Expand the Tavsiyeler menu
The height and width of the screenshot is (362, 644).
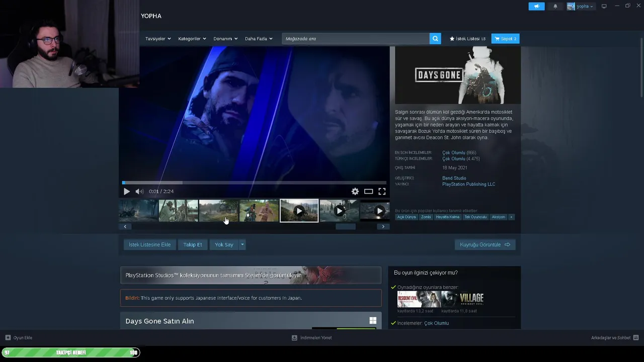click(x=158, y=39)
